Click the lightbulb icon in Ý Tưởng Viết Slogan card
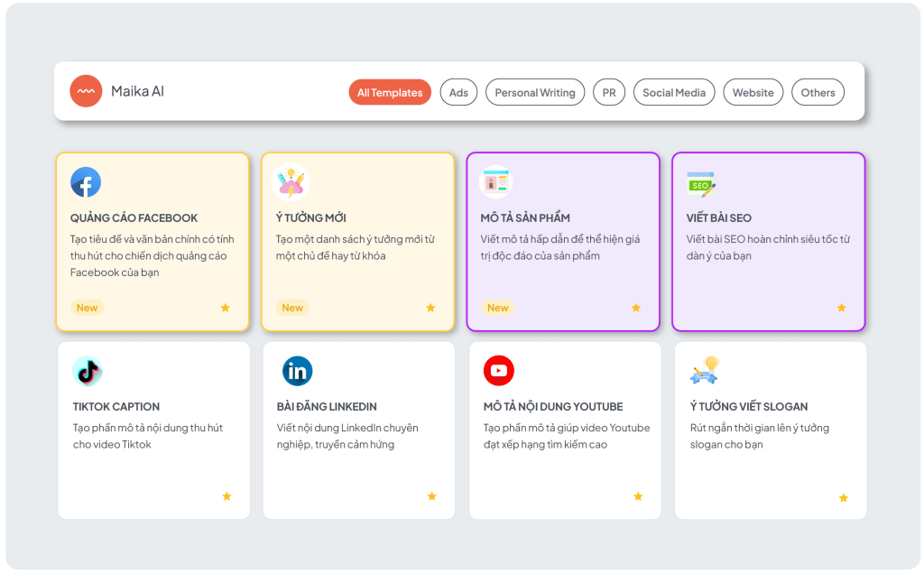The height and width of the screenshot is (573, 924). 706,371
